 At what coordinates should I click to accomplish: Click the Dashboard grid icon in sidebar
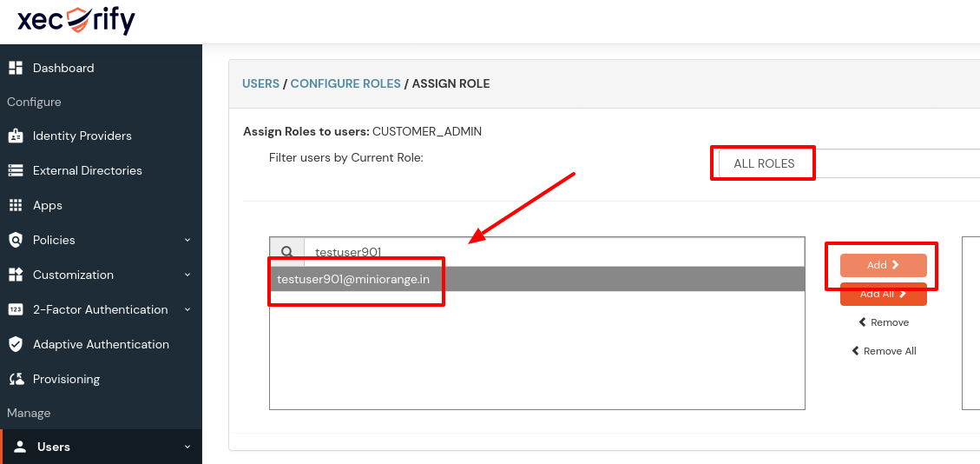16,68
